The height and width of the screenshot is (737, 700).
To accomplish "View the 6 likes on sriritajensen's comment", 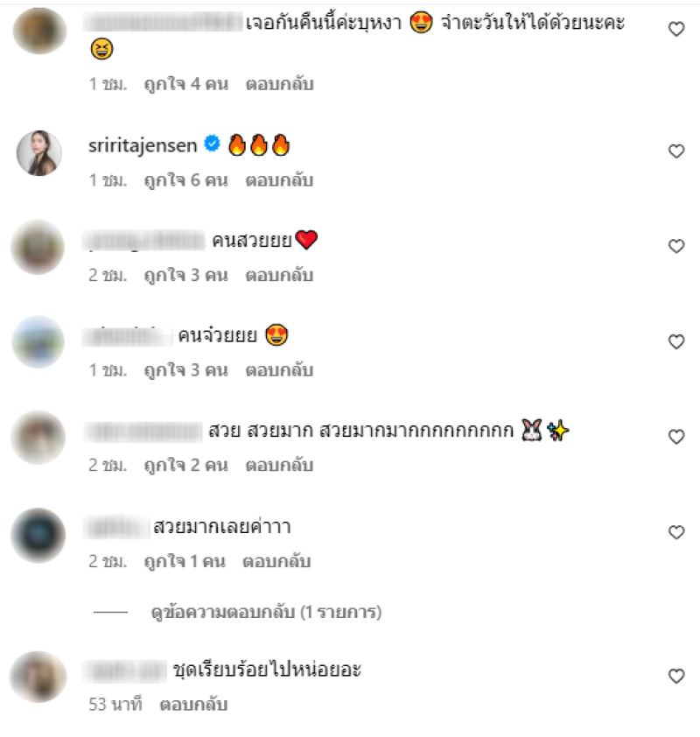I will point(186,180).
